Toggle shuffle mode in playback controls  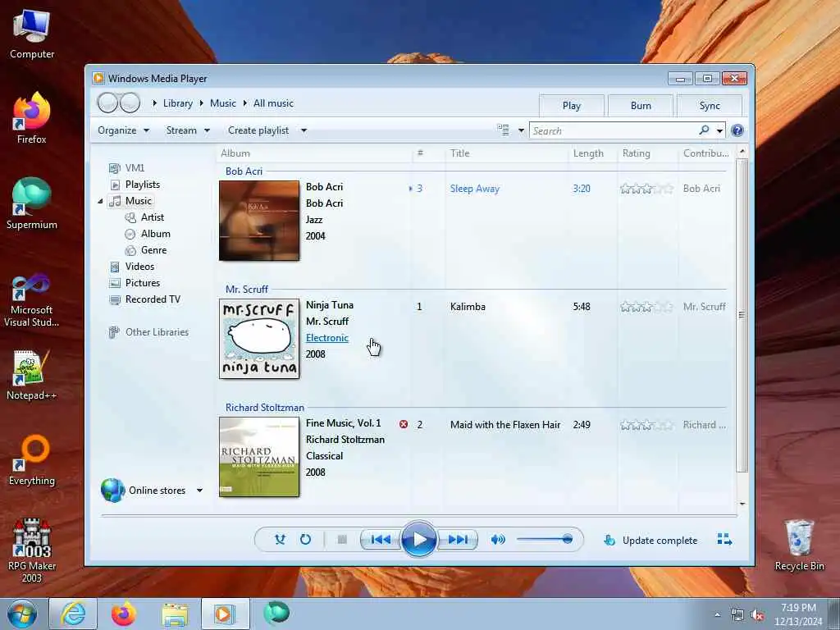(280, 540)
